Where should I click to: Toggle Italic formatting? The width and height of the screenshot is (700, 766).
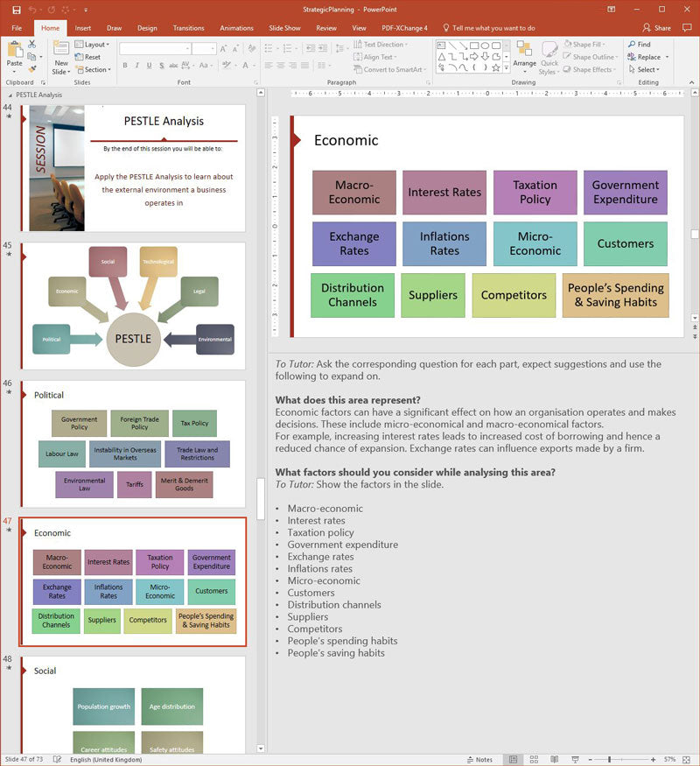point(137,65)
